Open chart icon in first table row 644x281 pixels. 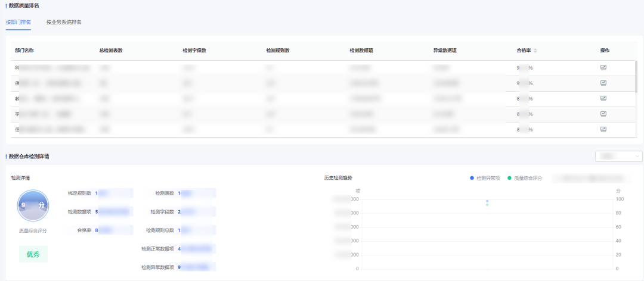click(x=603, y=67)
